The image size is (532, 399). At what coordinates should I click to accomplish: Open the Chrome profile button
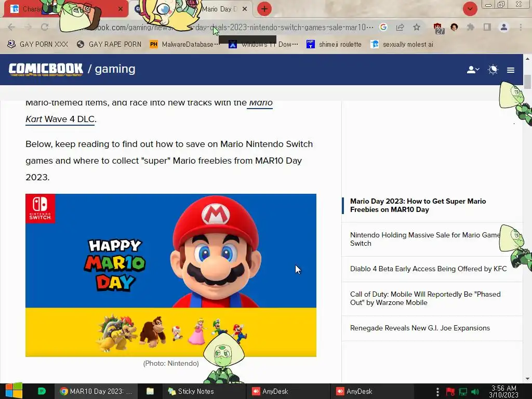(504, 27)
